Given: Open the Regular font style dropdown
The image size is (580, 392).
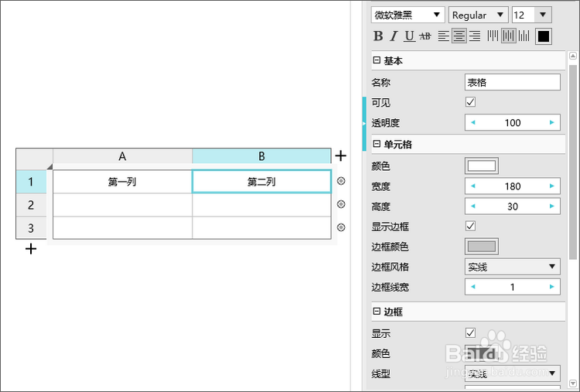Looking at the screenshot, I should coord(478,15).
